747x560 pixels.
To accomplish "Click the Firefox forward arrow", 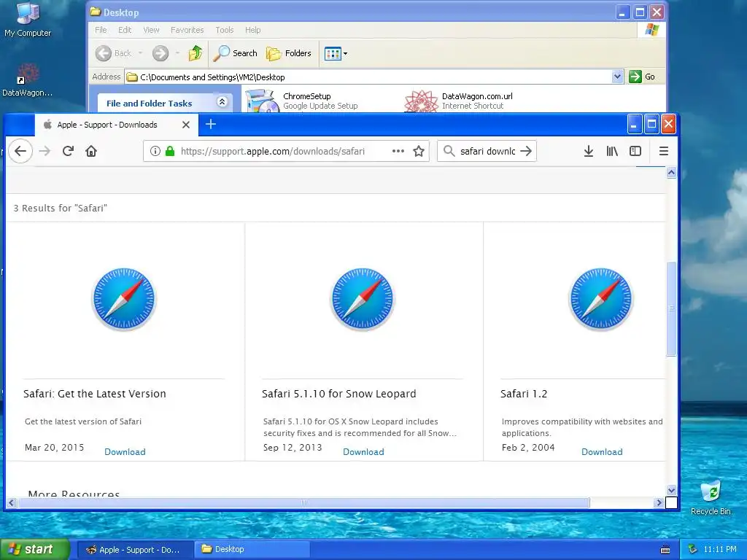I will click(44, 151).
